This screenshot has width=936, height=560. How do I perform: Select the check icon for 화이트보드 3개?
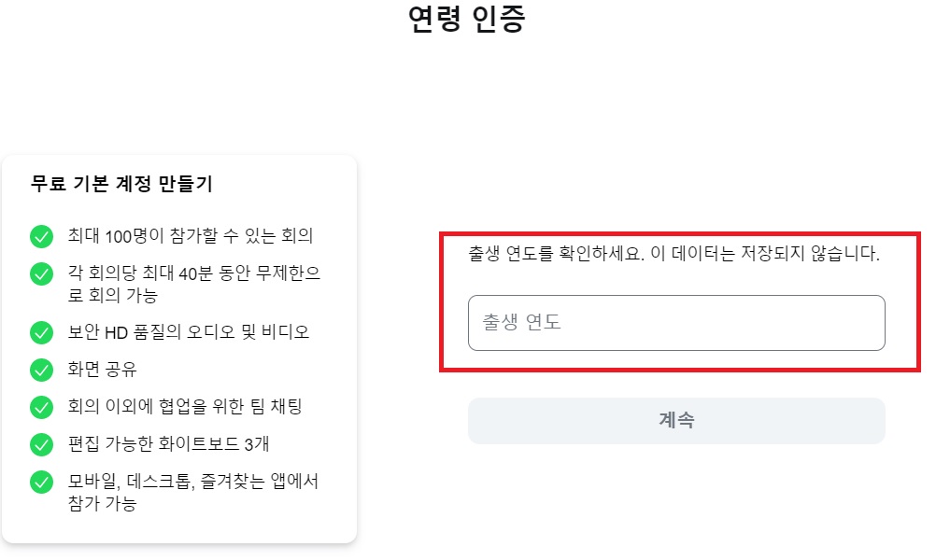[x=41, y=445]
